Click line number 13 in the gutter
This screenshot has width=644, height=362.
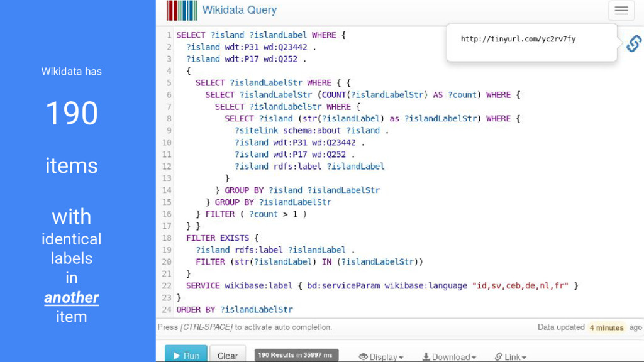click(166, 178)
